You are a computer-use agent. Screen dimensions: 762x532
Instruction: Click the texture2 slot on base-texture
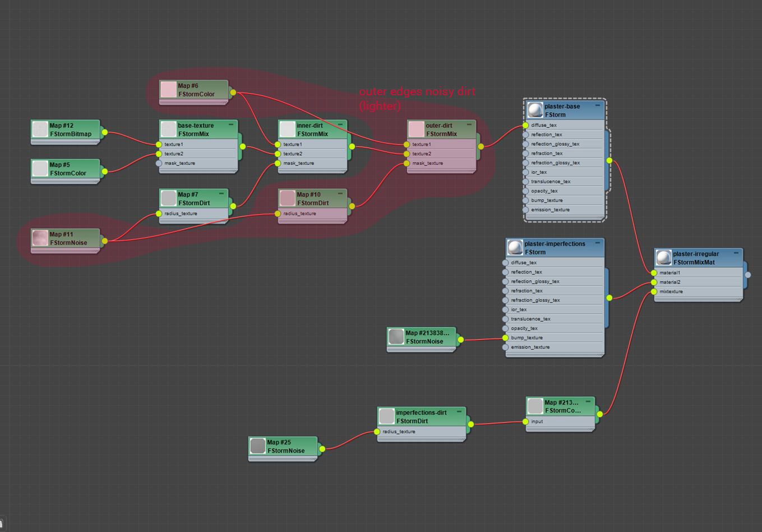coord(198,154)
